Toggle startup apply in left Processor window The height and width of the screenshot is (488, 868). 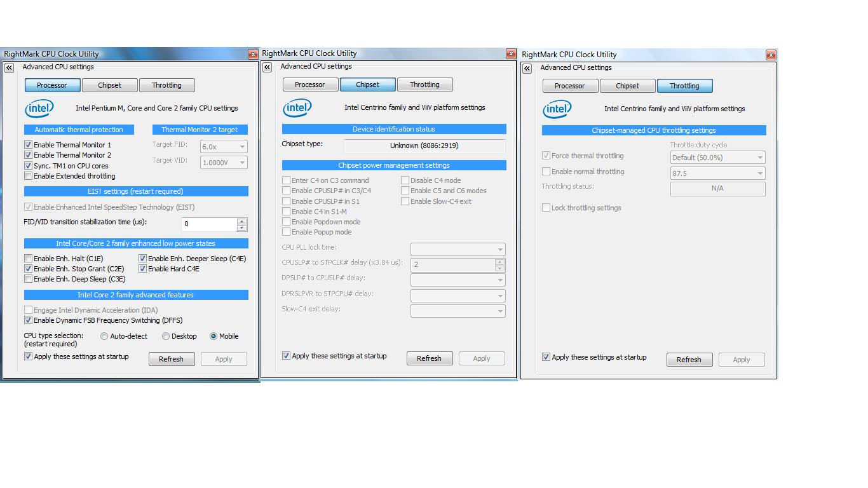[x=28, y=356]
